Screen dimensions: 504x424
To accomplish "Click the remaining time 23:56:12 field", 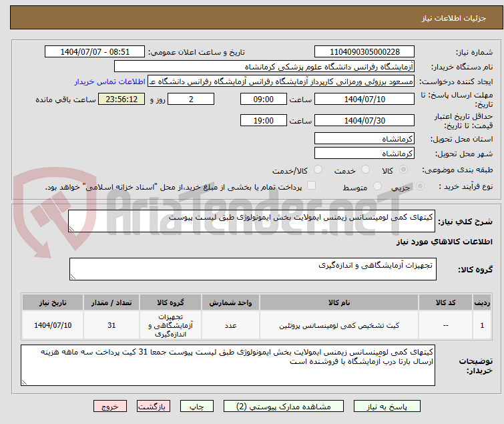I will point(121,99).
